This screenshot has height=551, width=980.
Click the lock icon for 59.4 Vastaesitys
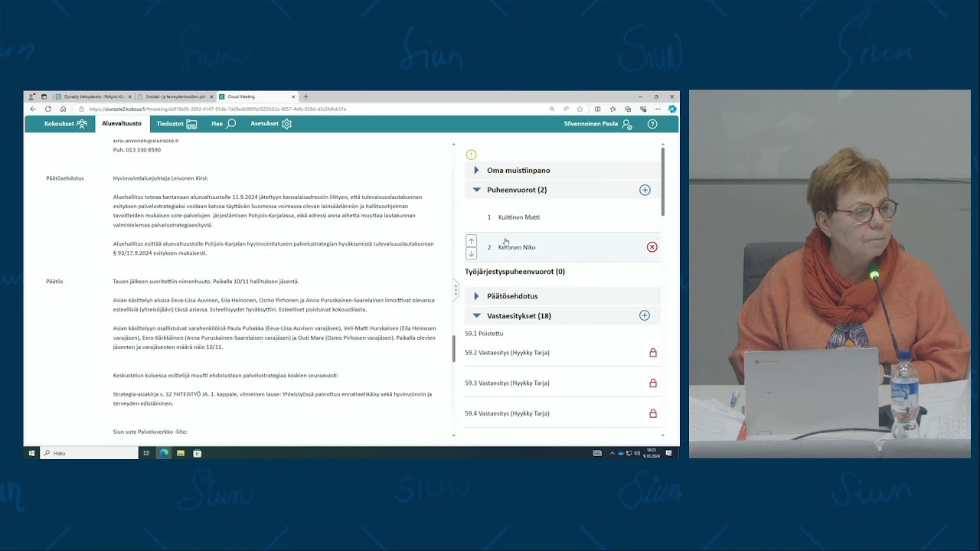click(653, 413)
